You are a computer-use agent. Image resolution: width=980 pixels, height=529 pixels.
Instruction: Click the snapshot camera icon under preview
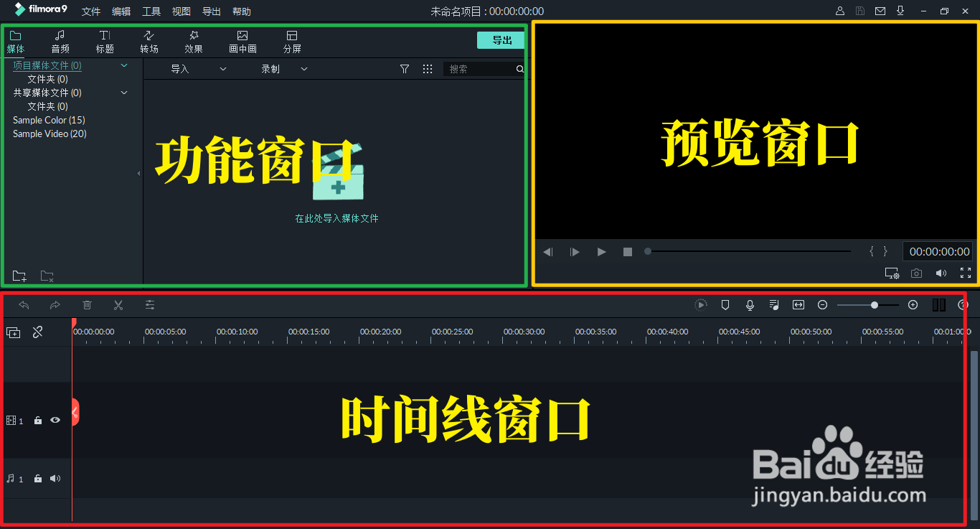916,273
